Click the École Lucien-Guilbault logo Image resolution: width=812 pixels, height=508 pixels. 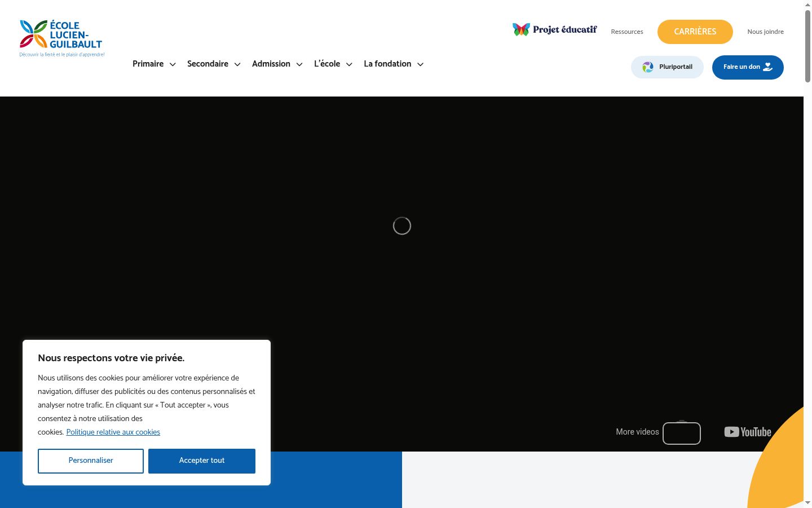point(61,38)
